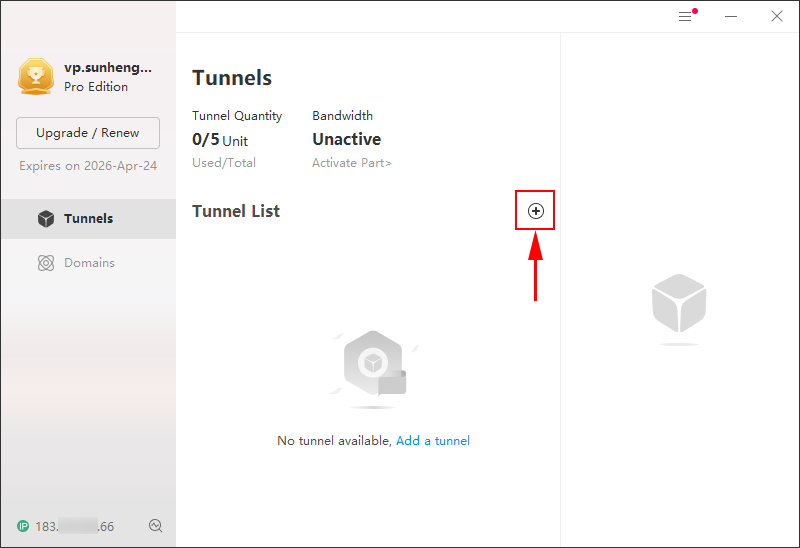The height and width of the screenshot is (548, 800).
Task: Click the green IP badge icon
Action: click(23, 526)
